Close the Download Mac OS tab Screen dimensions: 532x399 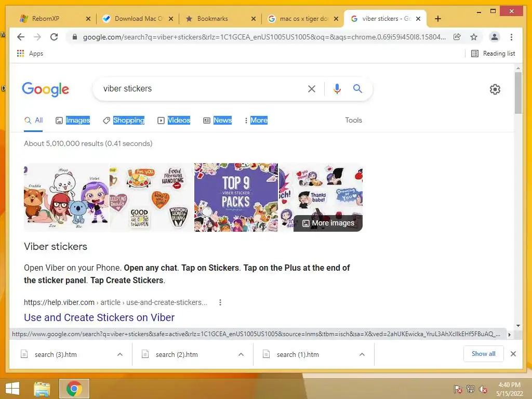point(171,19)
